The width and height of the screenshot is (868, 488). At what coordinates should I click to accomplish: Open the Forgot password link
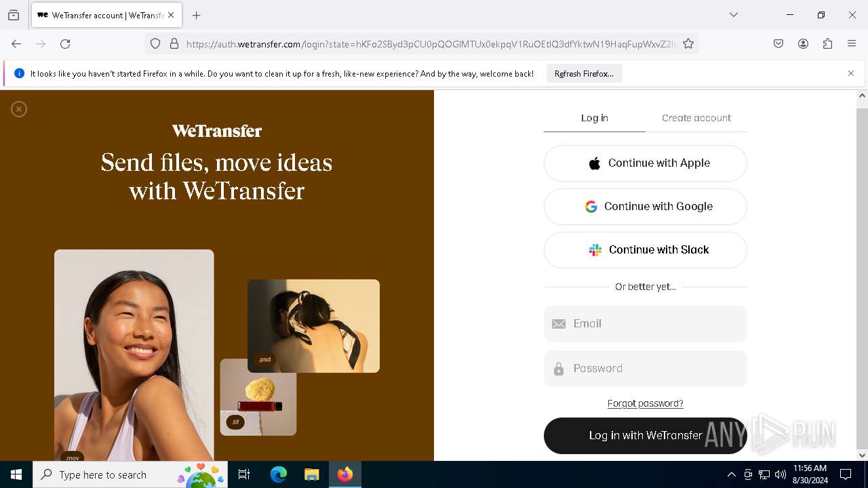646,403
